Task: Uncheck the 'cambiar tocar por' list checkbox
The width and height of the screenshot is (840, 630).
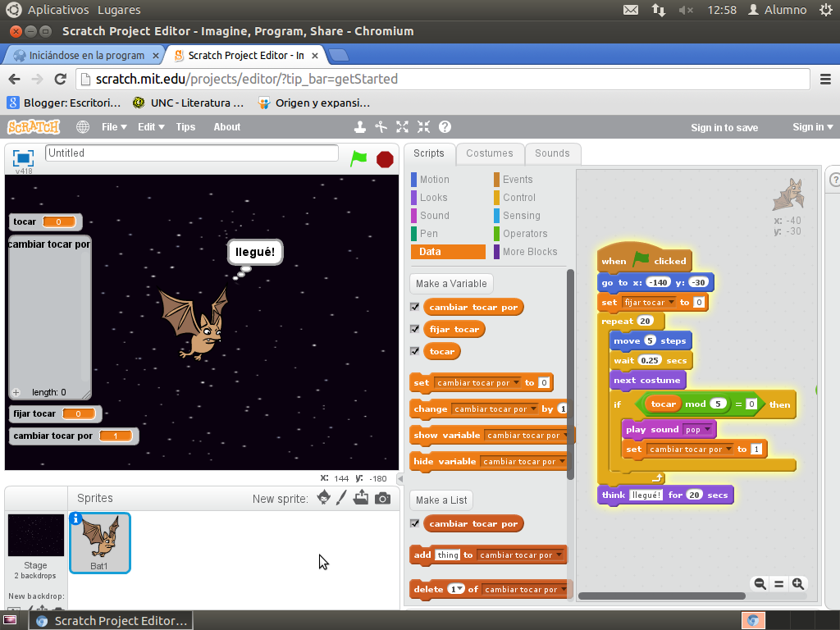Action: 414,523
